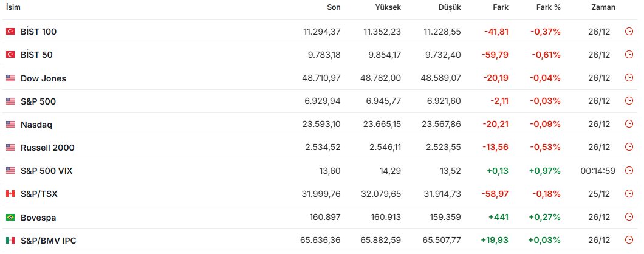Click the US flag icon beside Dow Jones

tap(10, 78)
